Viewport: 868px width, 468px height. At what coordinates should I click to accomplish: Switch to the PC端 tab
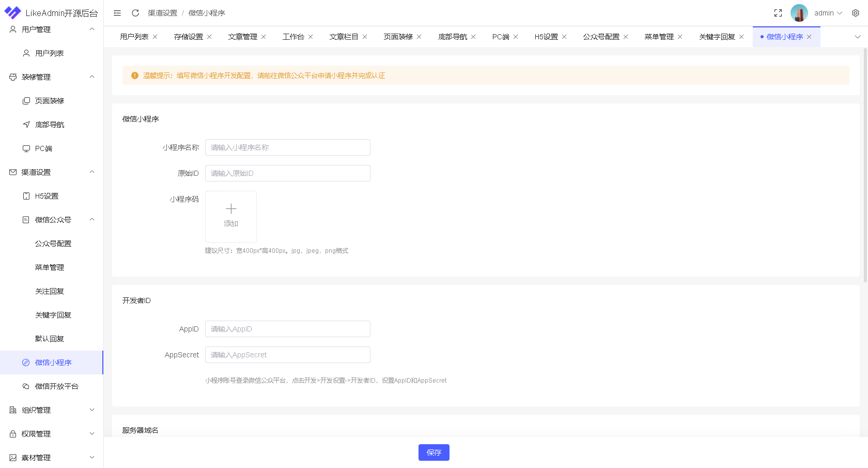click(501, 37)
